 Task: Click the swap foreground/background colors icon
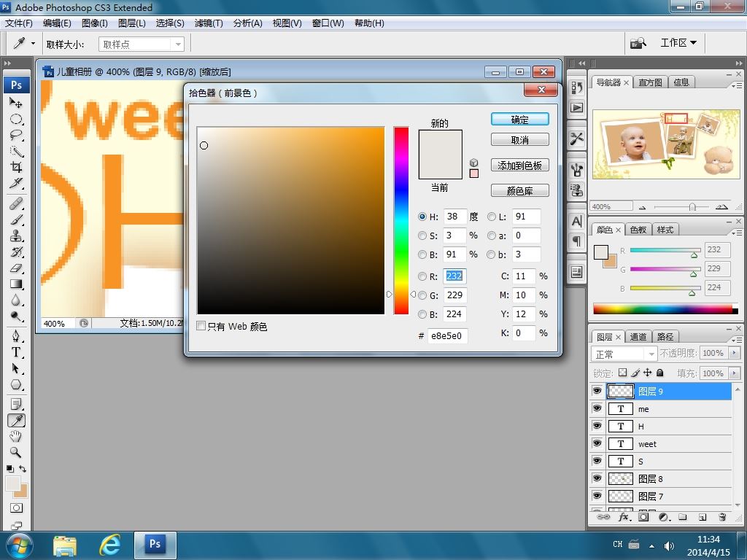23,469
